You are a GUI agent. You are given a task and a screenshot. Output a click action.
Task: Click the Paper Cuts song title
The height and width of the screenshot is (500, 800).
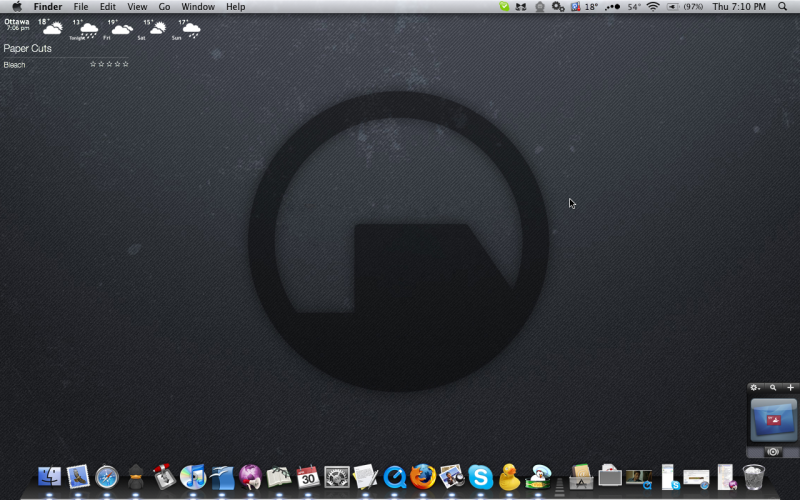coord(28,48)
